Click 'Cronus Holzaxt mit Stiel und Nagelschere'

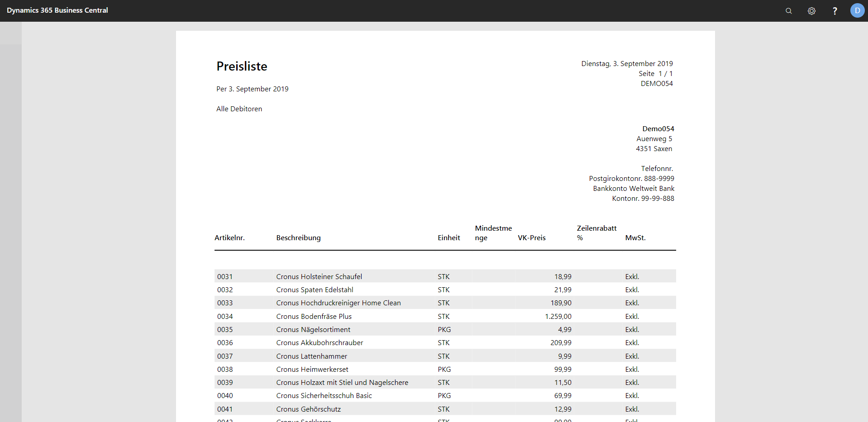(x=342, y=383)
